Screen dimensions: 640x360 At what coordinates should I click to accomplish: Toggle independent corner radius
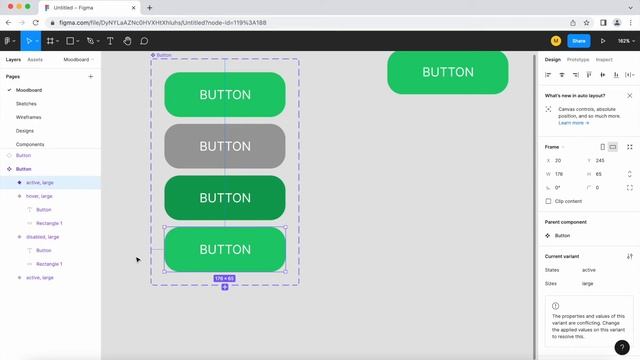click(x=630, y=188)
